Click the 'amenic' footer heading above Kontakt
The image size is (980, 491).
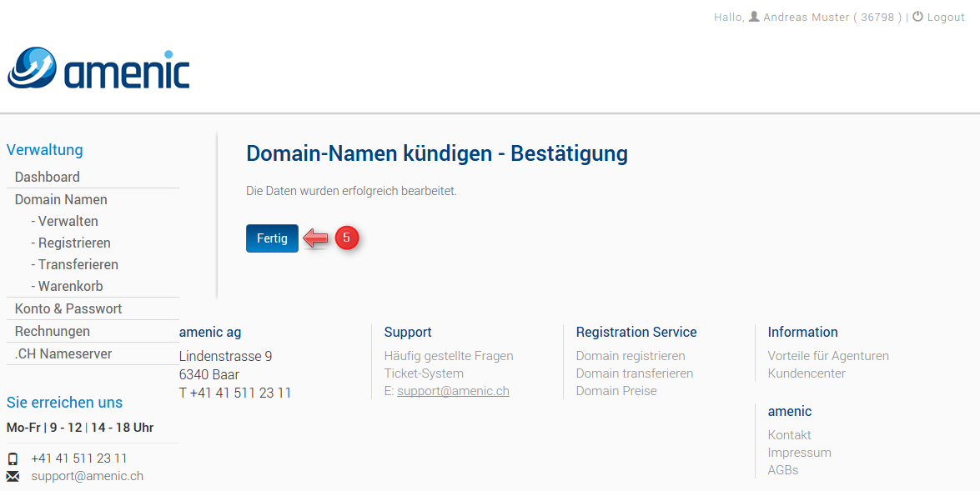coord(790,412)
